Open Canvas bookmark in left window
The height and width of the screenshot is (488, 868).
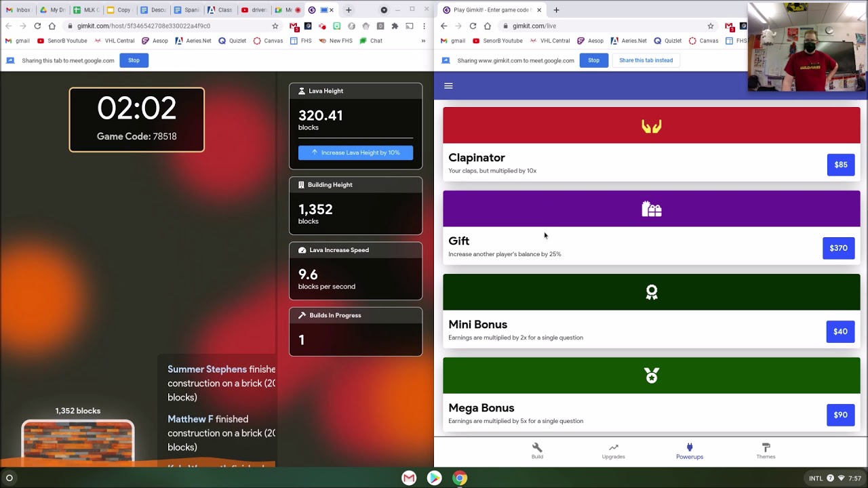click(268, 41)
